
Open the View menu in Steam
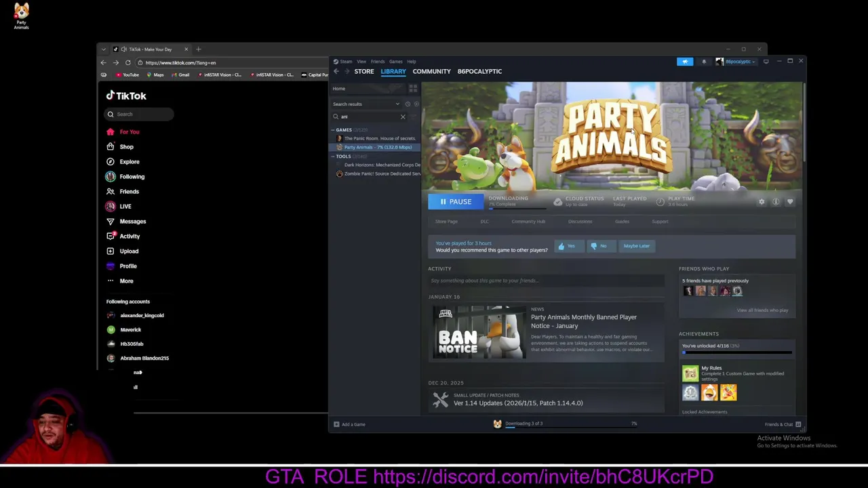coord(361,62)
